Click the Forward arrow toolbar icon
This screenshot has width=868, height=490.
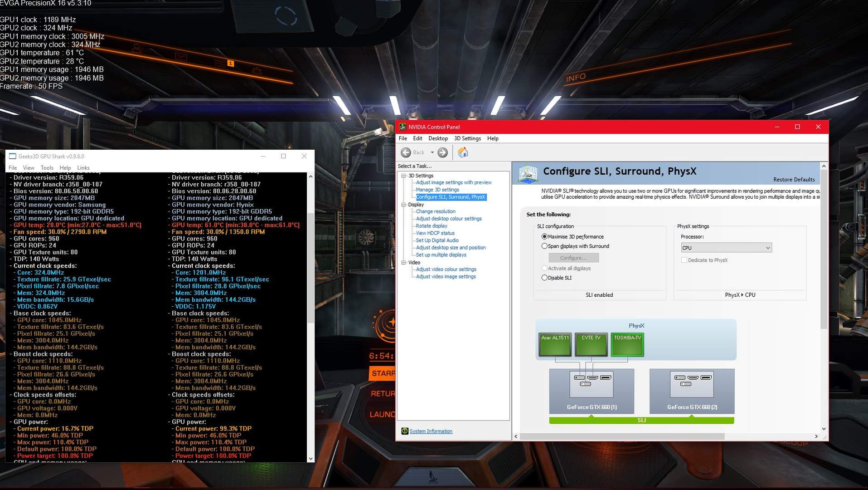click(443, 152)
